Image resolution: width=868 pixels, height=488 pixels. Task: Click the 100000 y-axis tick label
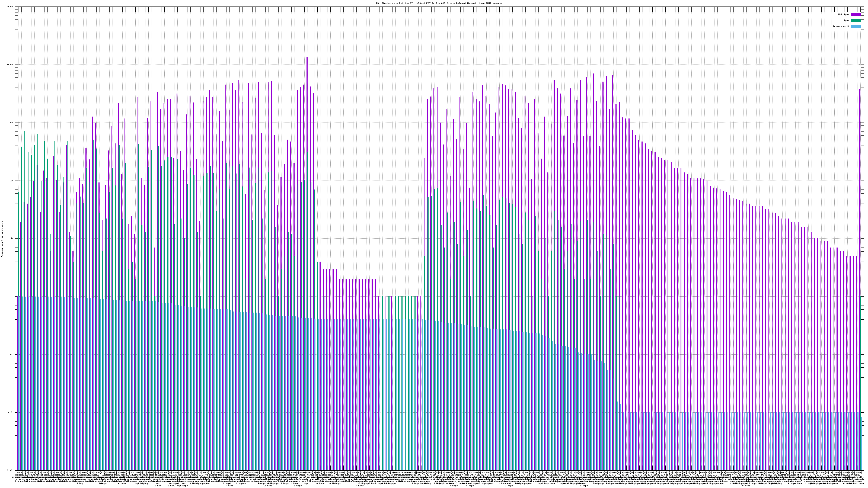pyautogui.click(x=10, y=7)
